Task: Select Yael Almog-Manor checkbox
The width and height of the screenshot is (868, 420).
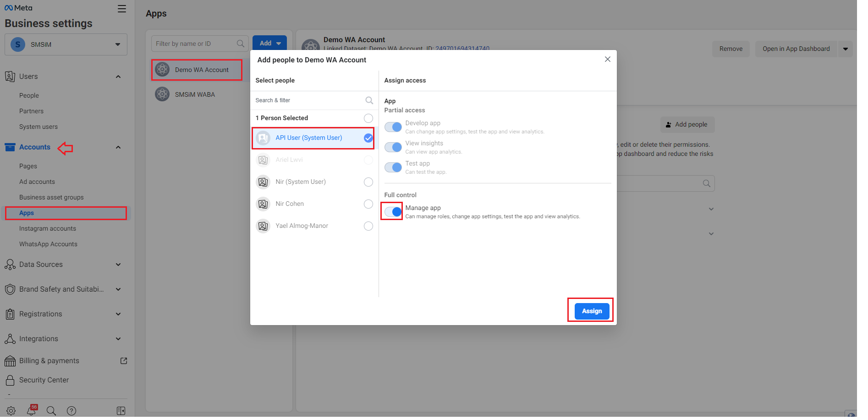Action: pos(368,226)
